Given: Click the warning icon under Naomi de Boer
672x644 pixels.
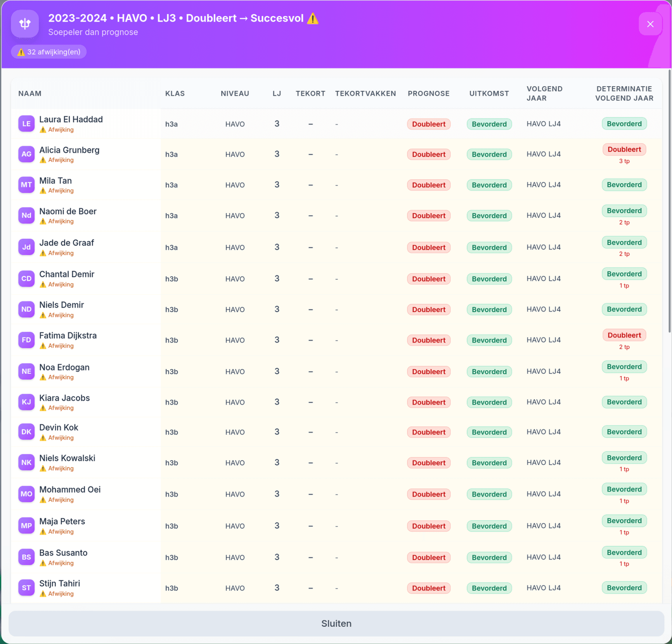Looking at the screenshot, I should click(43, 222).
